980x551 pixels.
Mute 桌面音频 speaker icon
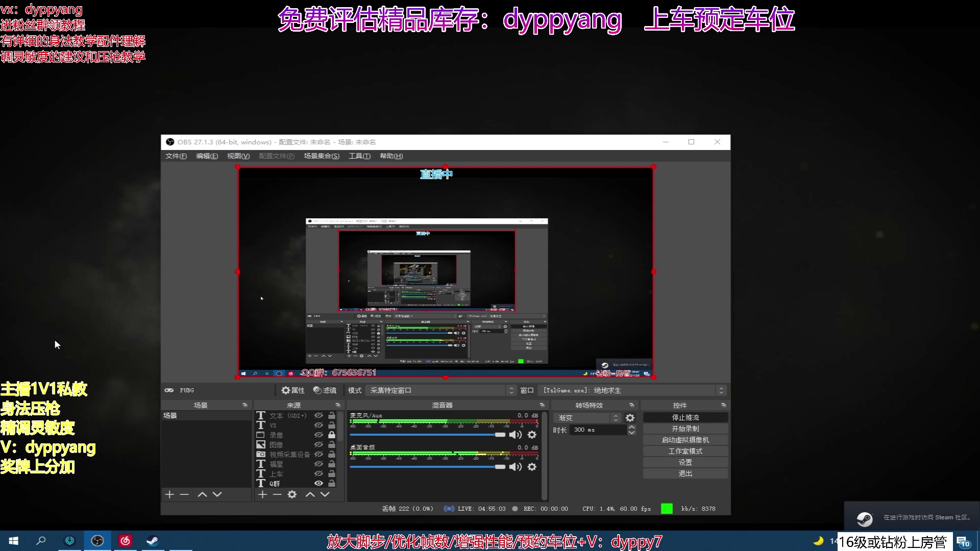pos(516,467)
